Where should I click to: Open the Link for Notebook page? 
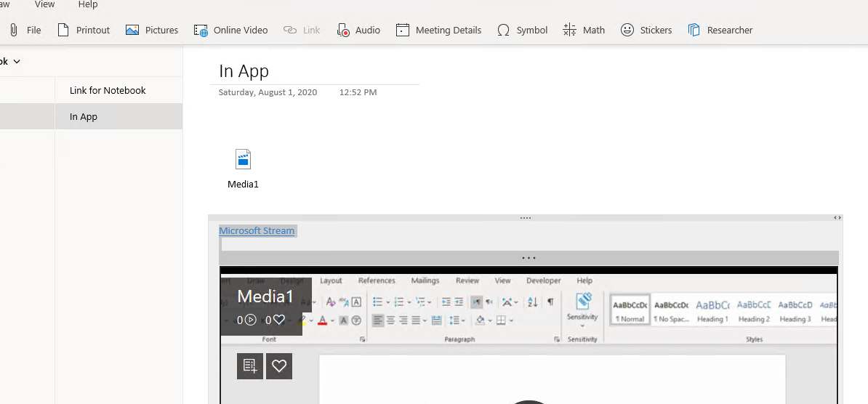coord(108,90)
